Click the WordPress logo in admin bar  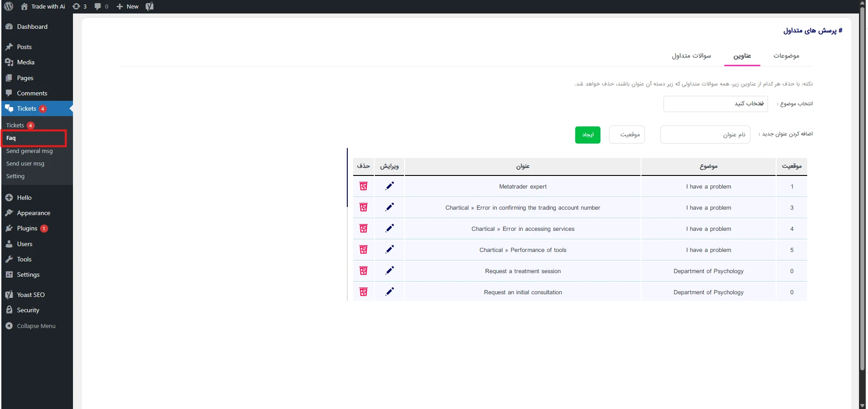click(9, 6)
